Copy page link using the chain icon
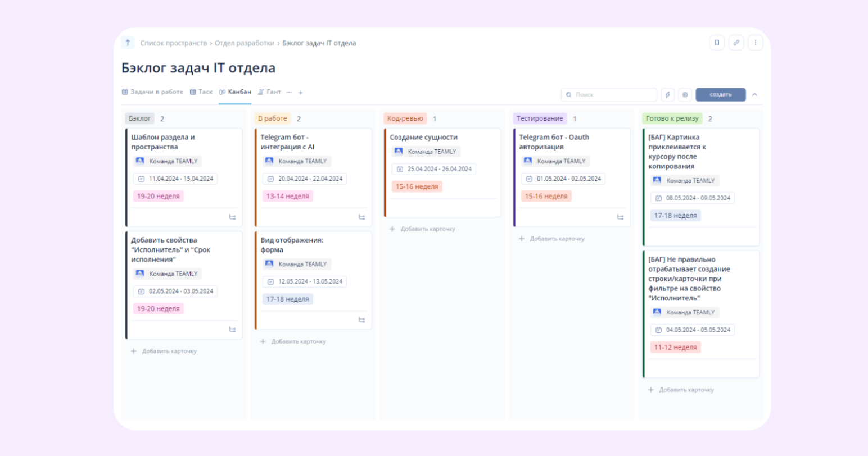This screenshot has height=456, width=868. pos(736,43)
